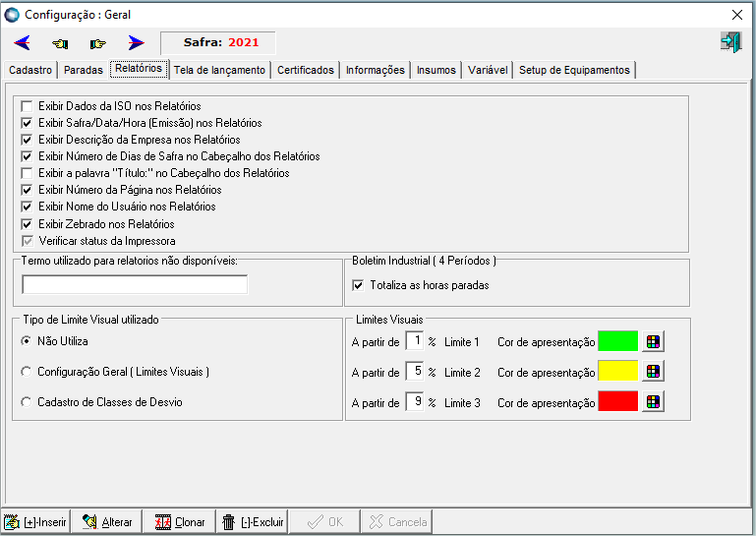The width and height of the screenshot is (756, 536).
Task: Open color picker for Limite 2
Action: coord(653,372)
